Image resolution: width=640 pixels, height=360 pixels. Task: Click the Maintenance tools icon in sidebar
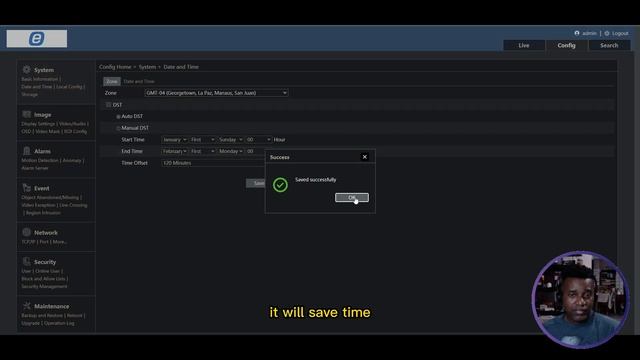click(27, 306)
